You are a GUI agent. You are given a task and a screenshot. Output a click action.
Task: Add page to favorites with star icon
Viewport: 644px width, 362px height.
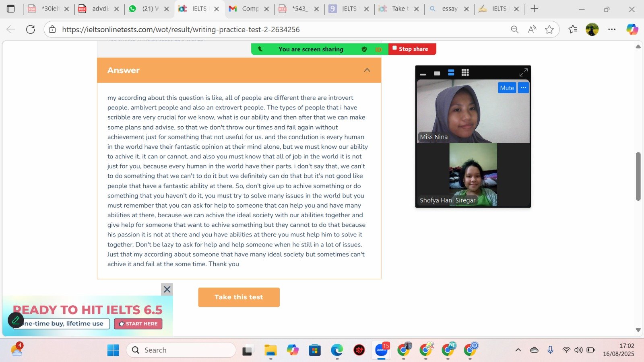549,29
